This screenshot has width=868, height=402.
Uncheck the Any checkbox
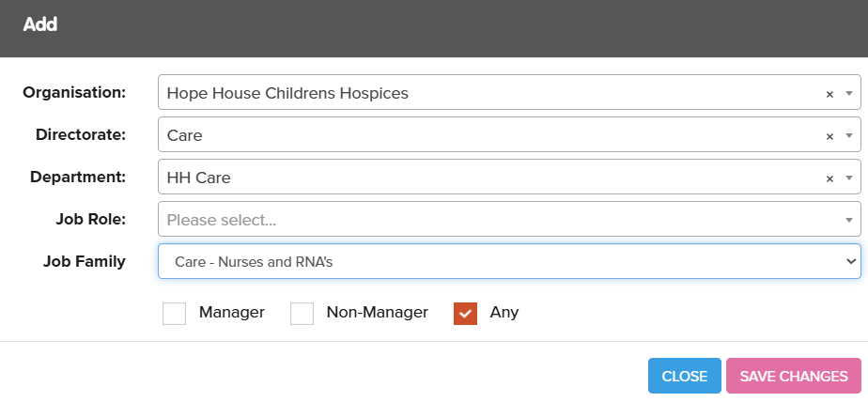[465, 313]
